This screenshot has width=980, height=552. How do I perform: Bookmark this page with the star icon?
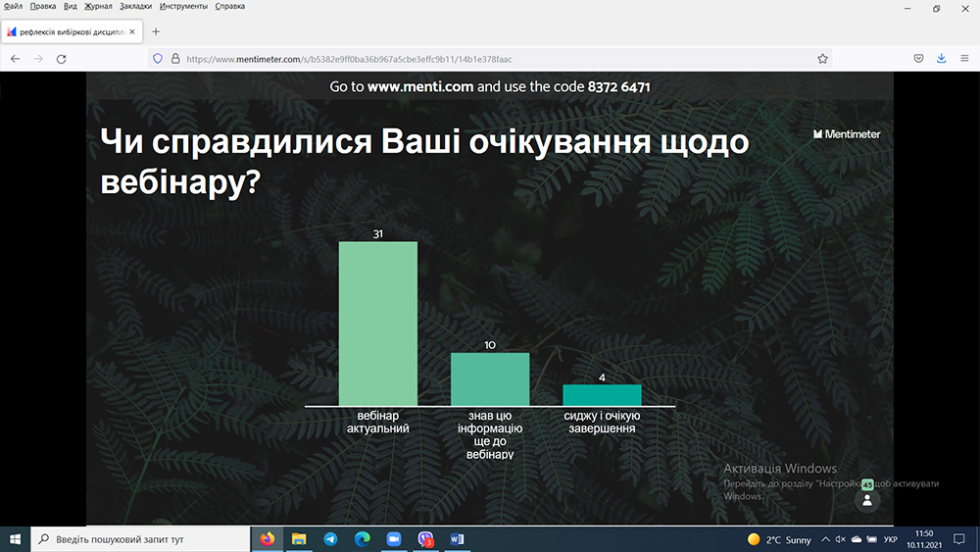point(821,59)
